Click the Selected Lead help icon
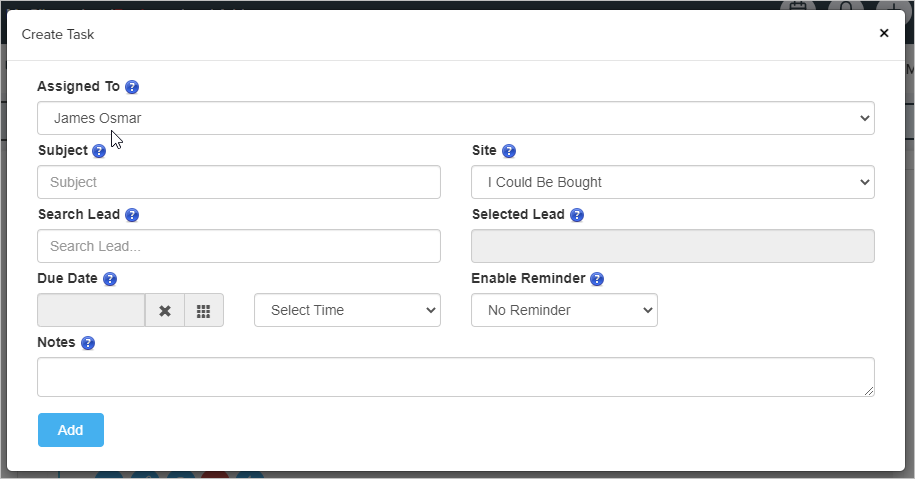Viewport: 915px width, 479px height. click(x=577, y=215)
